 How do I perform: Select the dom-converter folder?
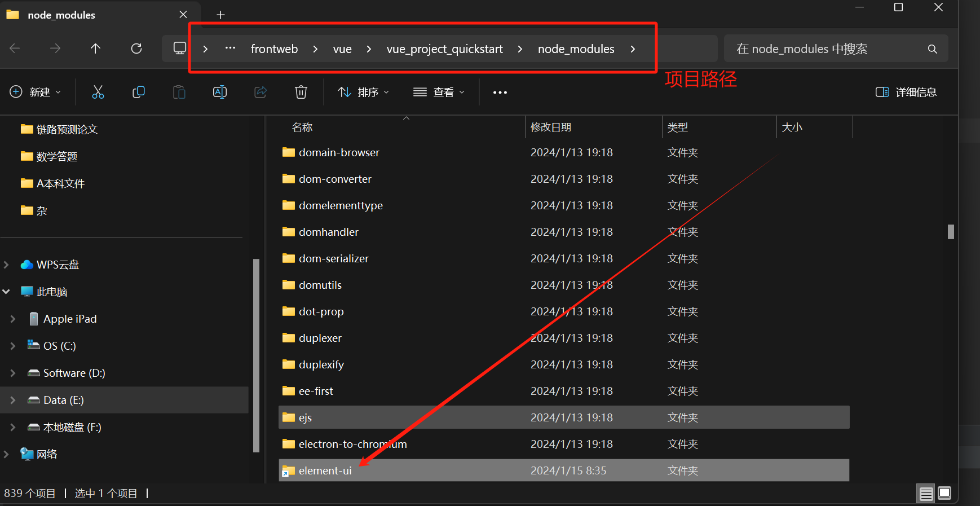coord(564,179)
